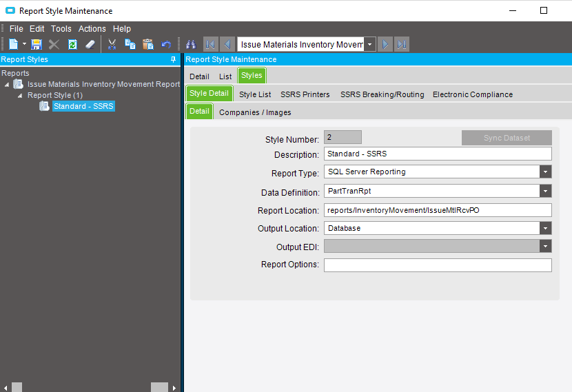The image size is (572, 392).
Task: Open the Output Location dropdown
Action: point(545,228)
